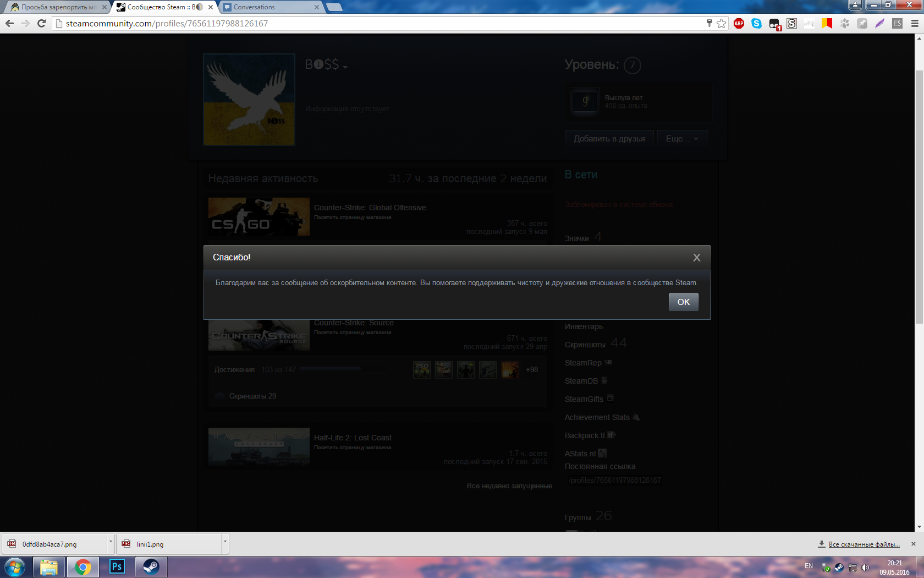Open the saved password key icon

pyautogui.click(x=709, y=23)
